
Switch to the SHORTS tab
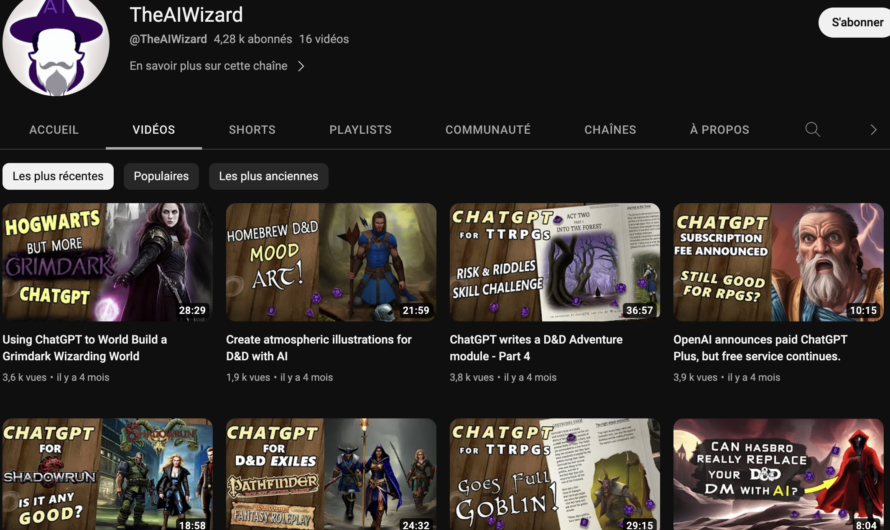(x=252, y=130)
